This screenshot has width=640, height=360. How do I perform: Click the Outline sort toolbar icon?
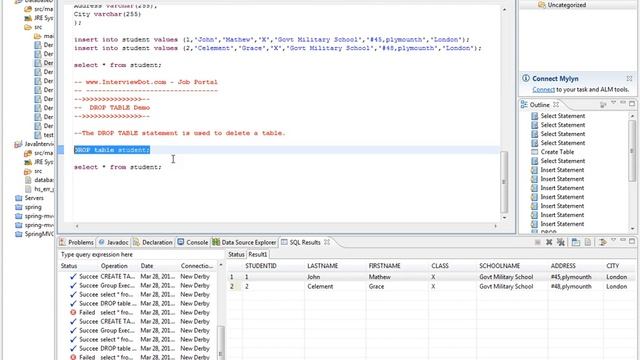[x=603, y=105]
